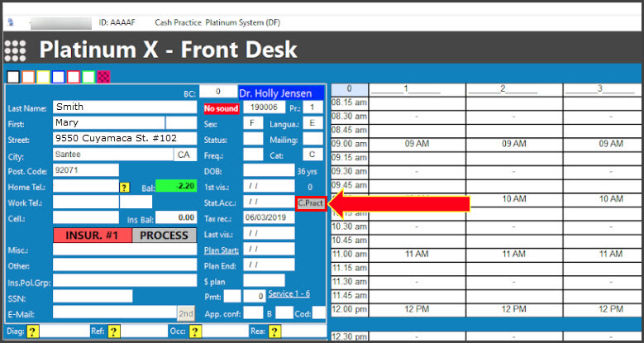Click the C.Pract button
The height and width of the screenshot is (343, 644).
click(312, 204)
